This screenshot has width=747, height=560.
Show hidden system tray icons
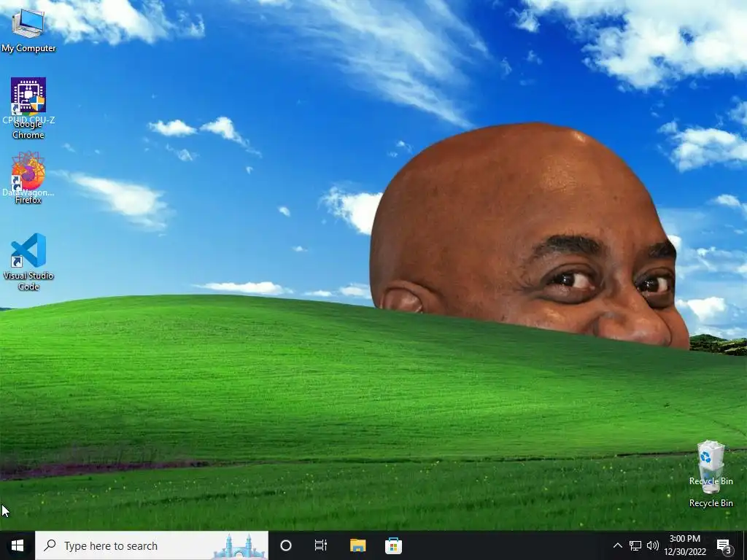tap(617, 545)
